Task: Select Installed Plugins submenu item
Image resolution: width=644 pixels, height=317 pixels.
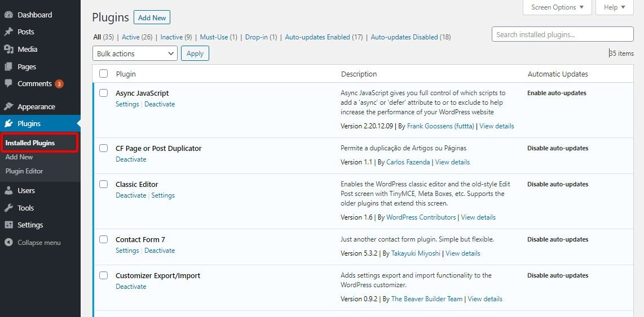Action: point(30,143)
